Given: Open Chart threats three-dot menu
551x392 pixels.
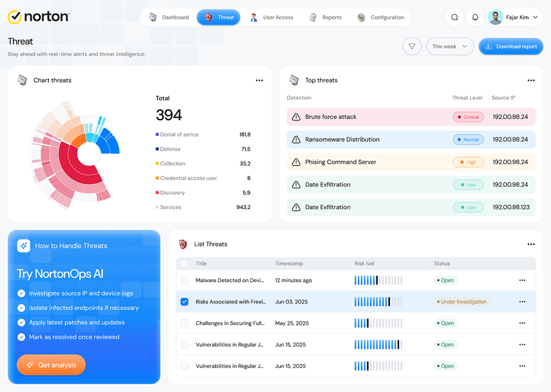Looking at the screenshot, I should click(259, 80).
